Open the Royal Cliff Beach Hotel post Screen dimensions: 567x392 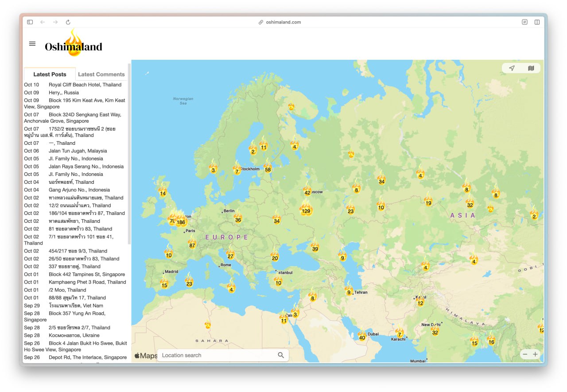pyautogui.click(x=85, y=85)
